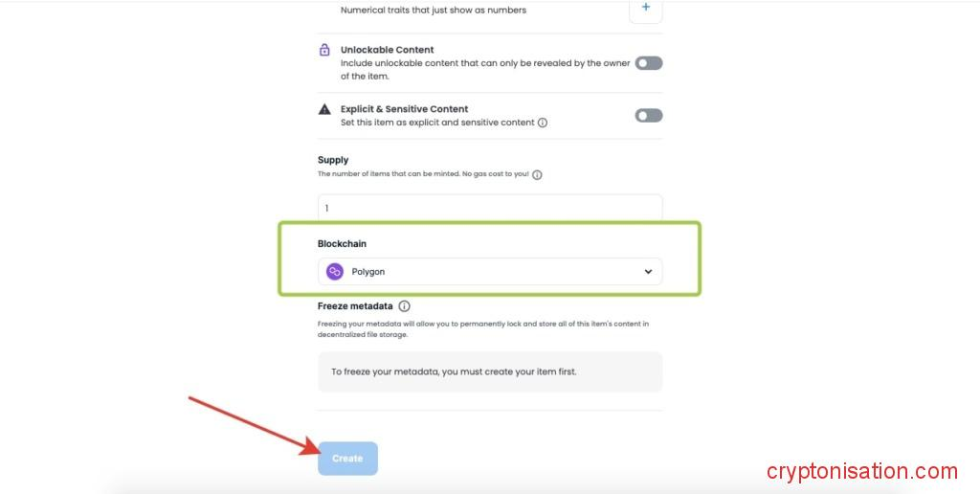Click the Supply heading label

(x=333, y=160)
